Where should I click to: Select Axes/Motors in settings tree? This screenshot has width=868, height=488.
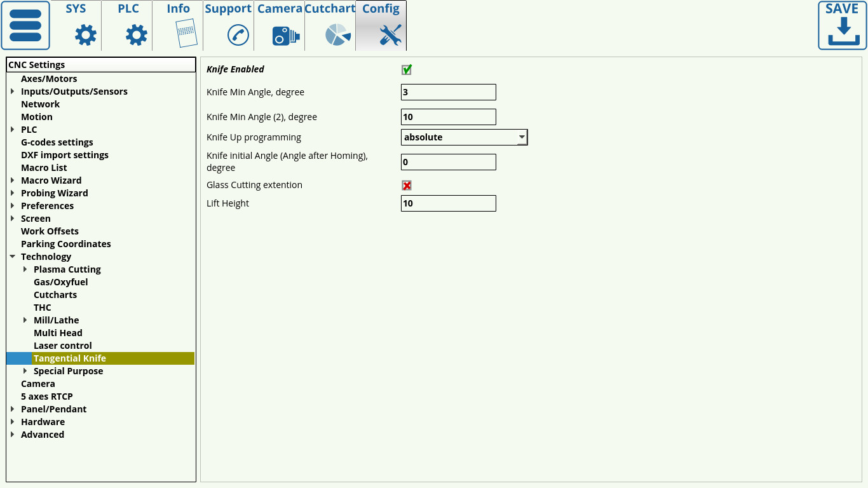coord(49,79)
